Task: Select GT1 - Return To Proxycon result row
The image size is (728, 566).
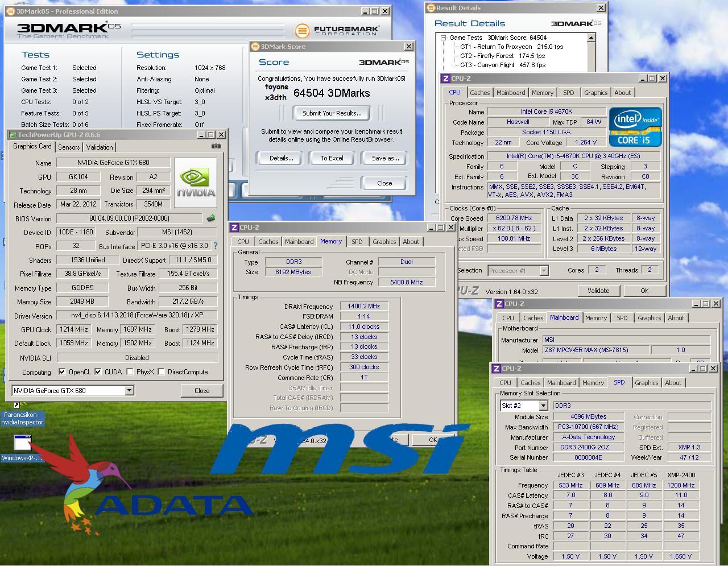Action: pos(511,47)
